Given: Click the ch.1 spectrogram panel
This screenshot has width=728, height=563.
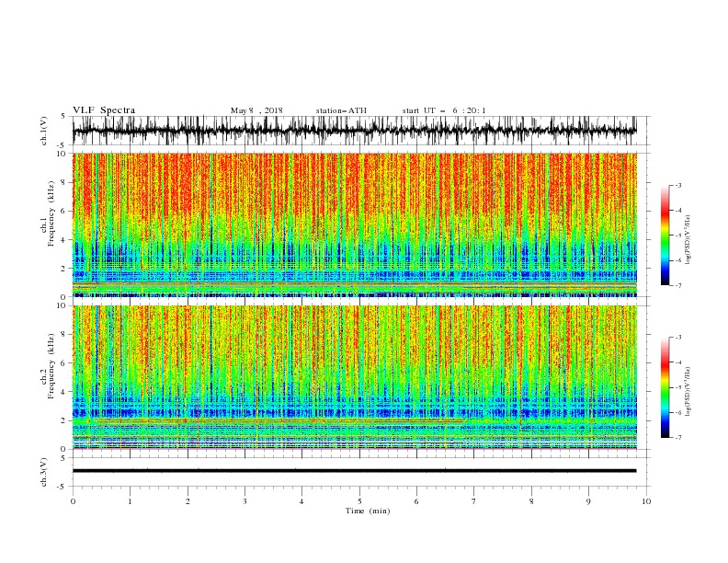Looking at the screenshot, I should click(x=354, y=224).
